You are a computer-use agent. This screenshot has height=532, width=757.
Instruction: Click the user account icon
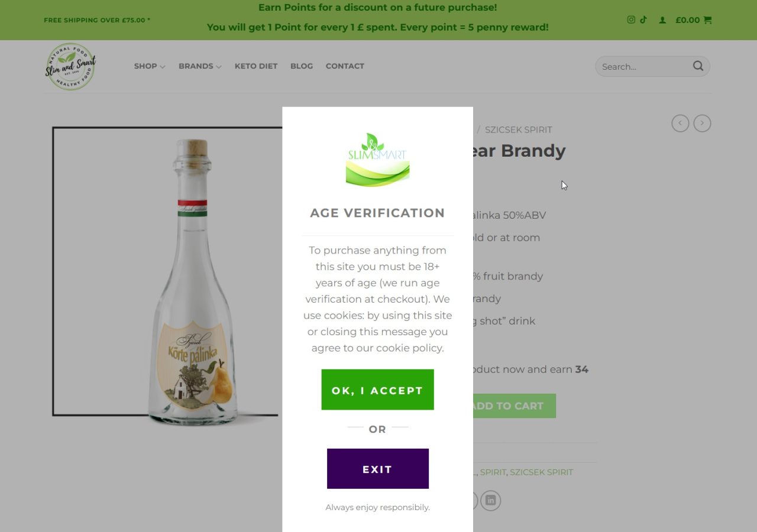[662, 20]
